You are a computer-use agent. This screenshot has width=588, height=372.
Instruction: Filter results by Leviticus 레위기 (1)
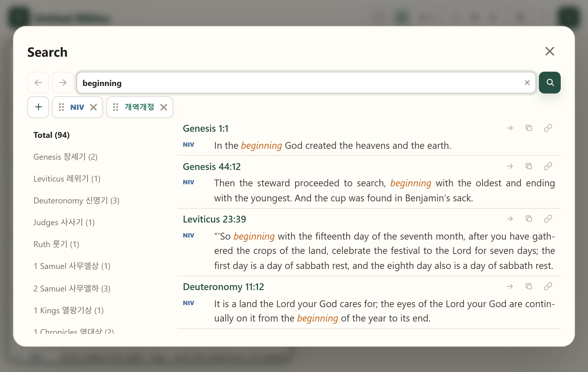tap(67, 179)
